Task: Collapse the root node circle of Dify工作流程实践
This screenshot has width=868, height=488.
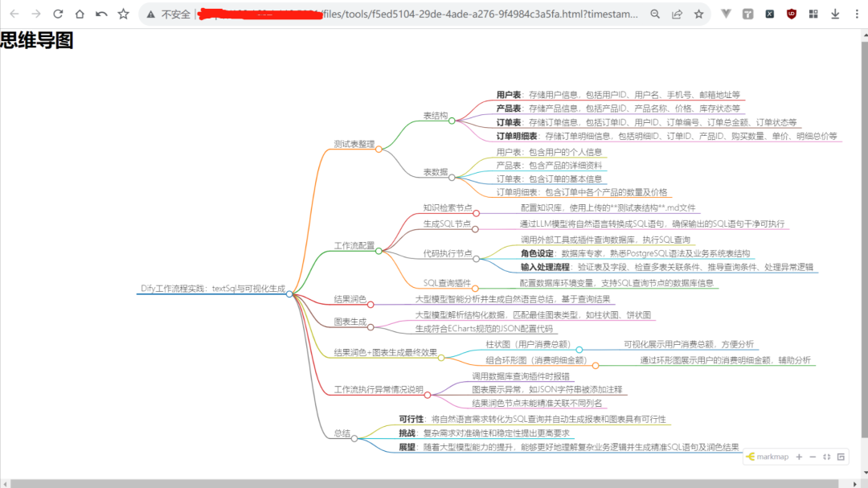Action: (x=289, y=293)
